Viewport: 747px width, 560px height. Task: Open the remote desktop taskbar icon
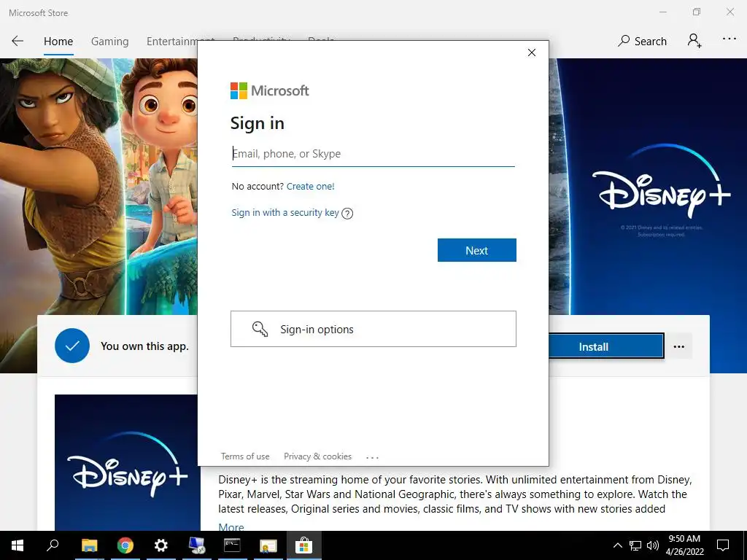click(x=197, y=545)
